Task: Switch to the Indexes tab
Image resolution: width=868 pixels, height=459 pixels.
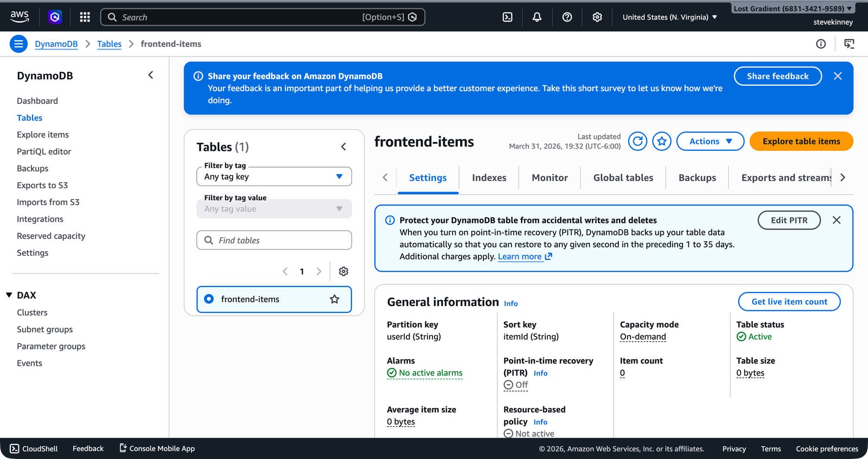Action: click(x=489, y=177)
